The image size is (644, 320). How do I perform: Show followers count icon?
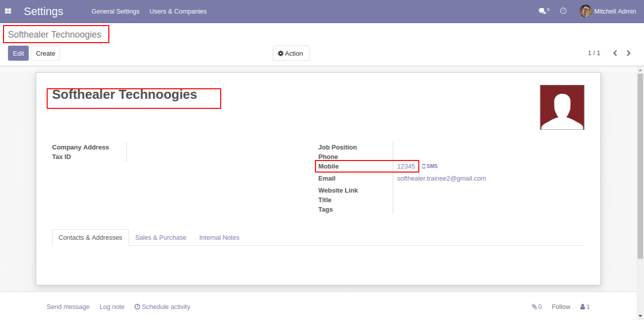585,307
